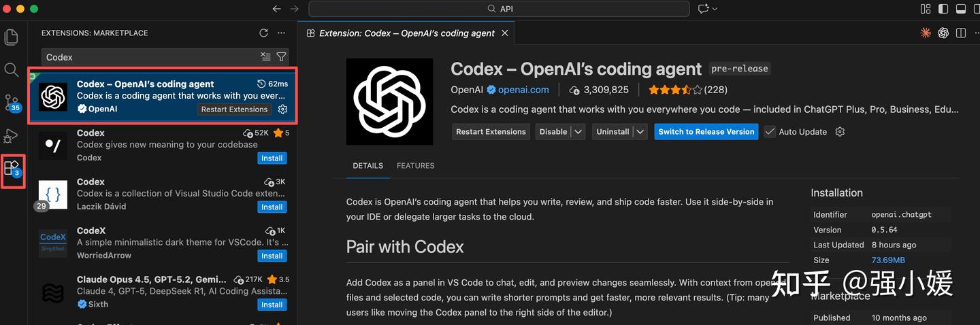This screenshot has height=325, width=980.
Task: Open Customize Layout in the title bar
Action: 926,9
